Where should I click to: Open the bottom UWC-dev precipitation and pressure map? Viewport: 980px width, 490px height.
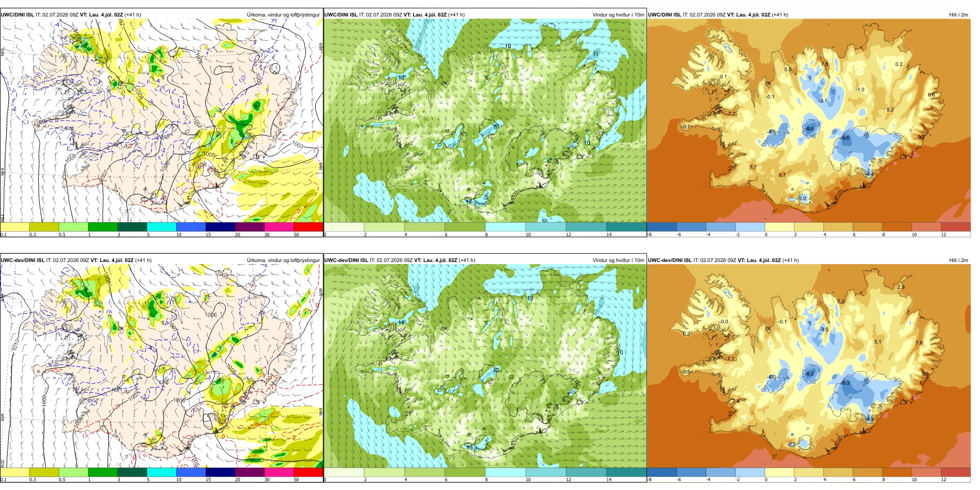(x=161, y=366)
